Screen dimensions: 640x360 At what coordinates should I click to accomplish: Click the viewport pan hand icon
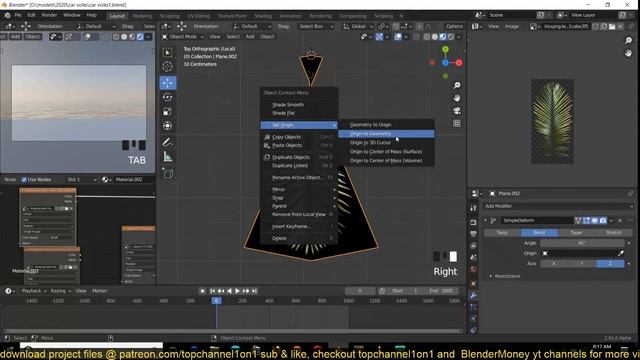click(x=457, y=98)
